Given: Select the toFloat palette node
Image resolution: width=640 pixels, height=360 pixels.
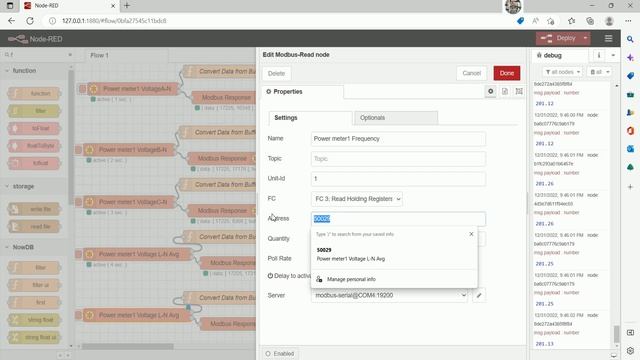Looking at the screenshot, I should click(35, 129).
